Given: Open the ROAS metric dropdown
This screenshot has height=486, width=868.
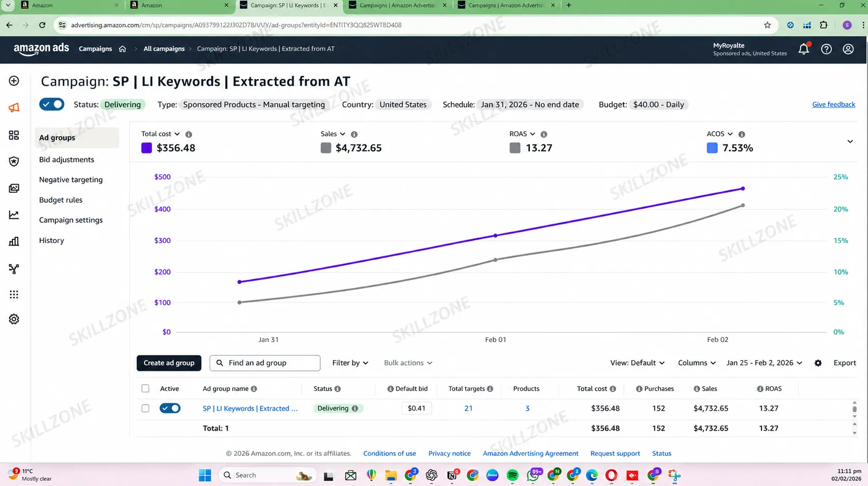Looking at the screenshot, I should coord(522,134).
